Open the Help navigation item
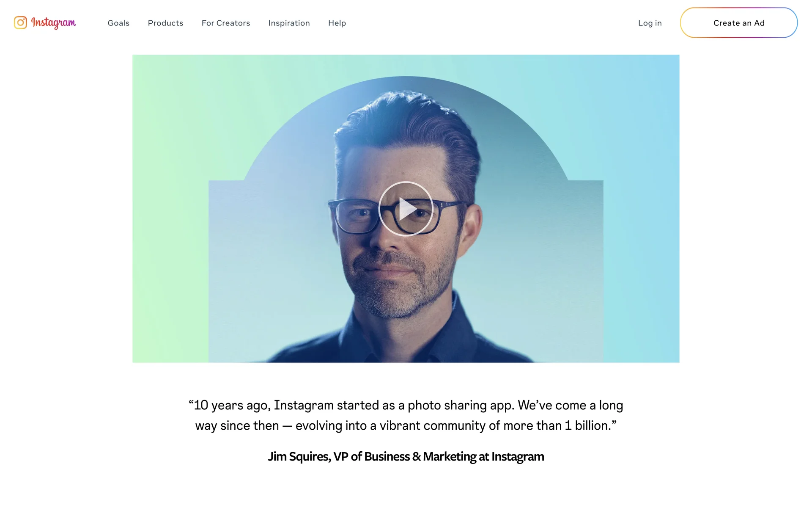The image size is (812, 508). click(x=337, y=23)
